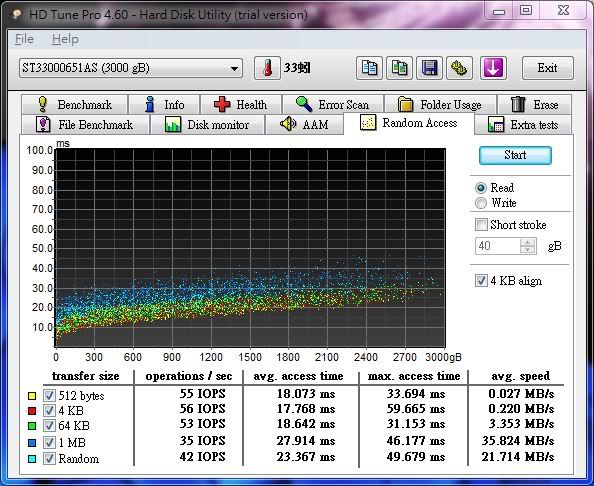Screen dimensions: 594x486
Task: Click the HD Tune Pro title bar icon
Action: tap(16, 14)
